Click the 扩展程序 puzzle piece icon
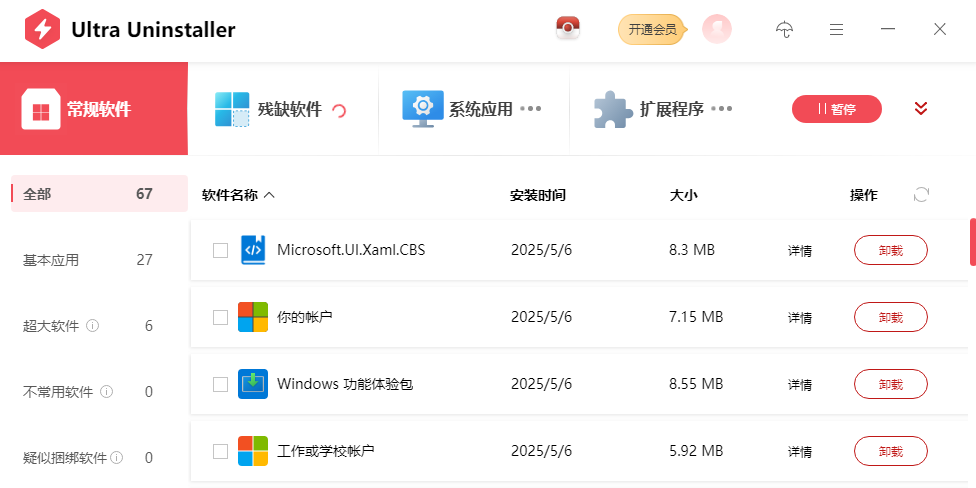Screen dimensions: 976x488 [x=613, y=110]
